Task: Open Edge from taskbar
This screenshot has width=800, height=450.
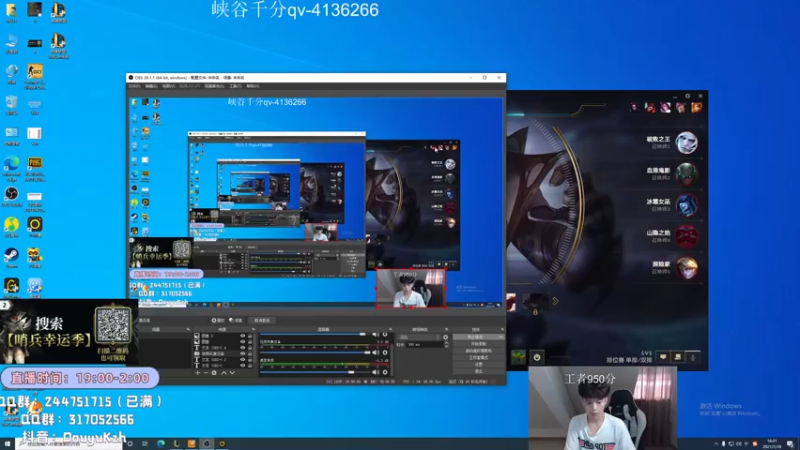Action: point(161,444)
